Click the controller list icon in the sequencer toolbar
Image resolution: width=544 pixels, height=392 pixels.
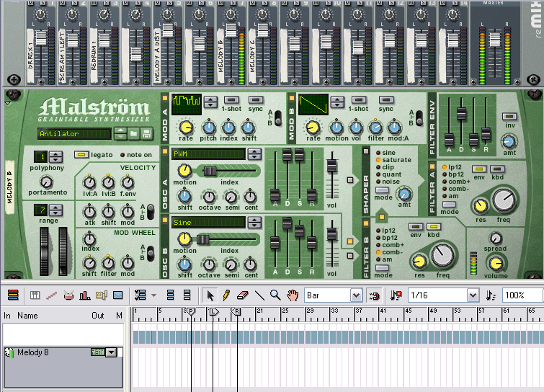point(141,295)
